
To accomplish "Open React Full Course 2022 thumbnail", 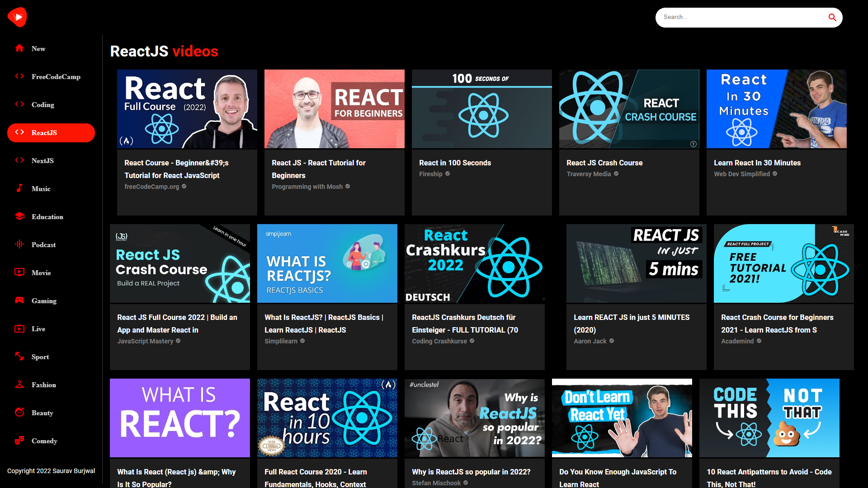I will click(187, 109).
